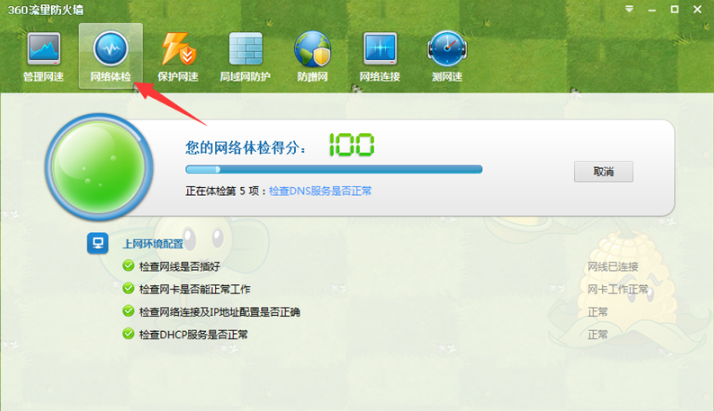The image size is (714, 411).
Task: Click green checkmark beside 检查网线是否插好
Action: pyautogui.click(x=127, y=266)
